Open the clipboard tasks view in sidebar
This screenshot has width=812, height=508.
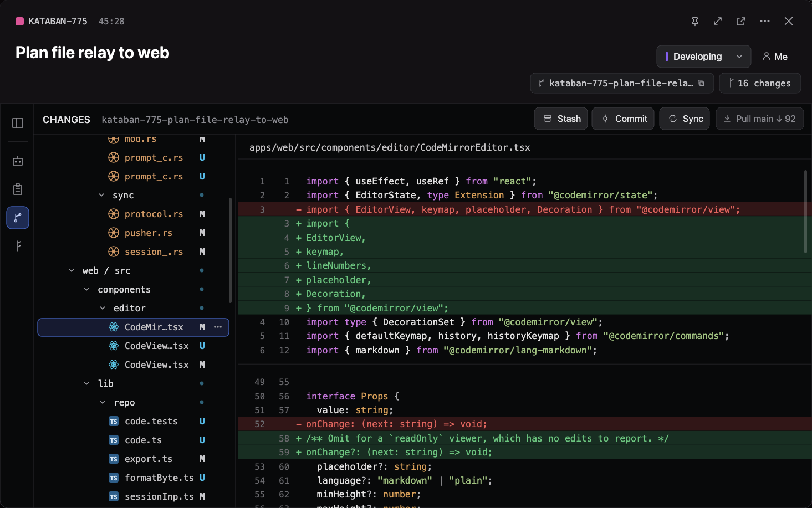(x=18, y=189)
